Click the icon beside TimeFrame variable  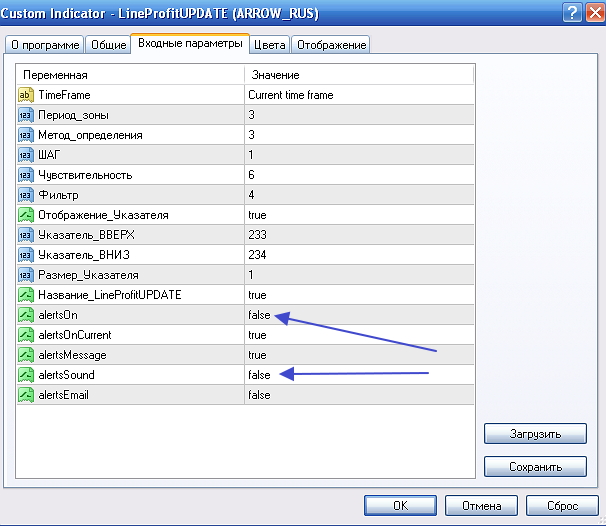(x=26, y=95)
